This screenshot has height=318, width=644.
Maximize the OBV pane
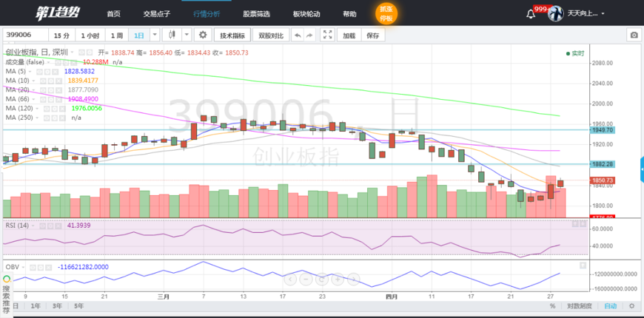(x=583, y=265)
